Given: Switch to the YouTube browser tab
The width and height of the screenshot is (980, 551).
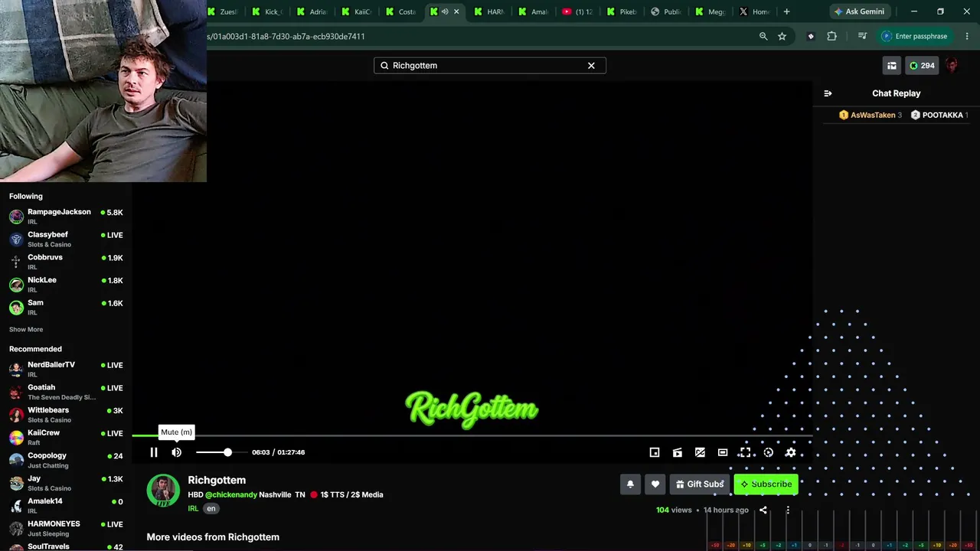Looking at the screenshot, I should point(579,11).
